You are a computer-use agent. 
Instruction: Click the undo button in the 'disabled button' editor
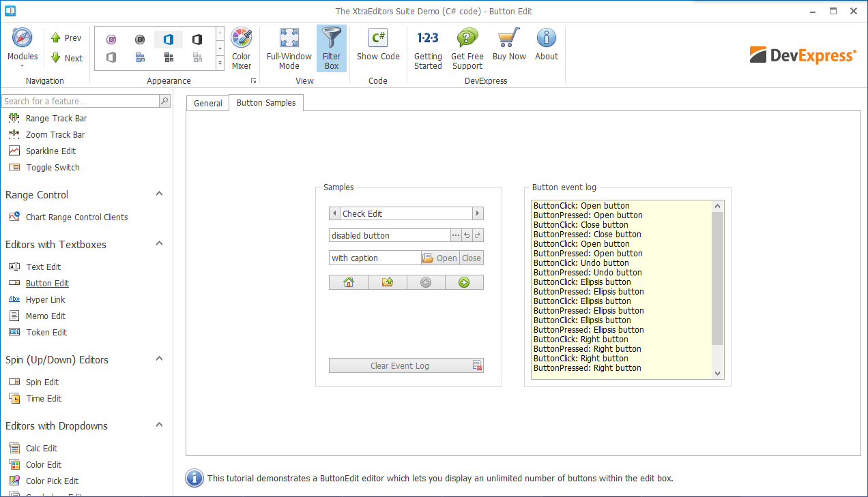(x=467, y=235)
